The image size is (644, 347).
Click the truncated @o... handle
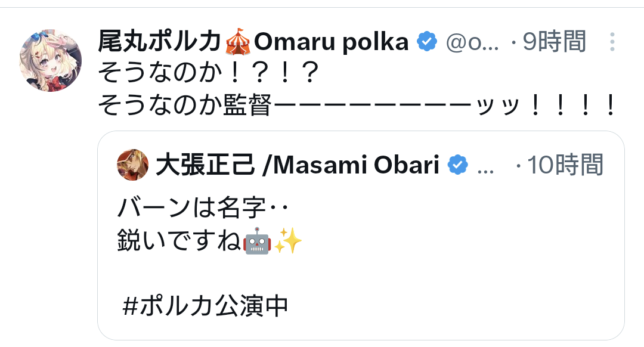472,42
